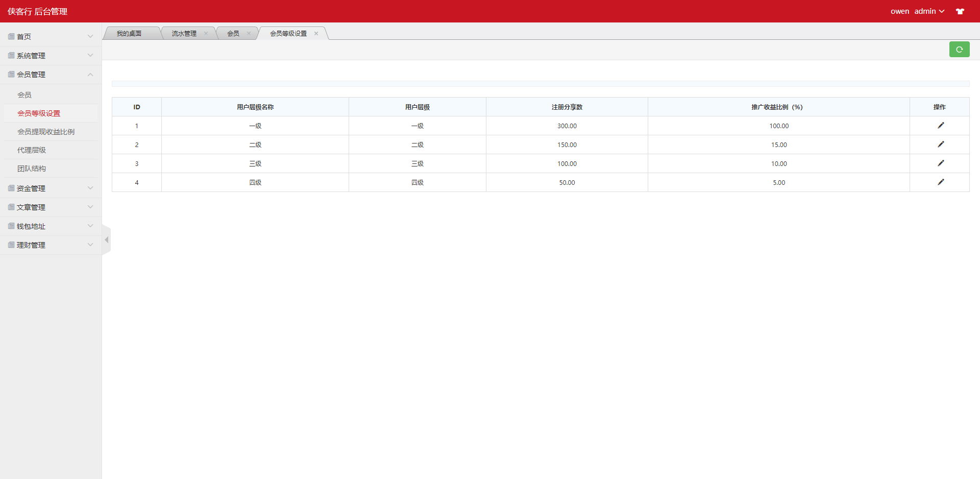This screenshot has height=479, width=980.
Task: Select the 150.00 share count cell
Action: point(567,145)
